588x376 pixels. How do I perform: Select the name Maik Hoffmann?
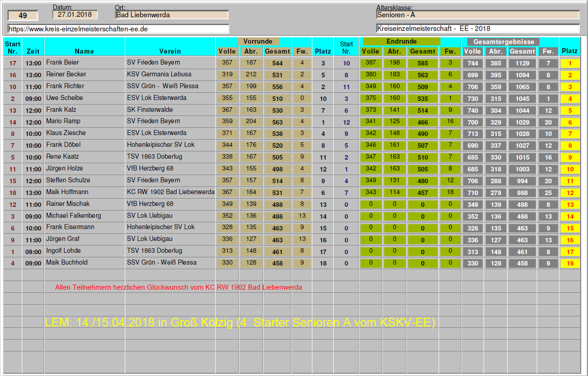(x=67, y=192)
